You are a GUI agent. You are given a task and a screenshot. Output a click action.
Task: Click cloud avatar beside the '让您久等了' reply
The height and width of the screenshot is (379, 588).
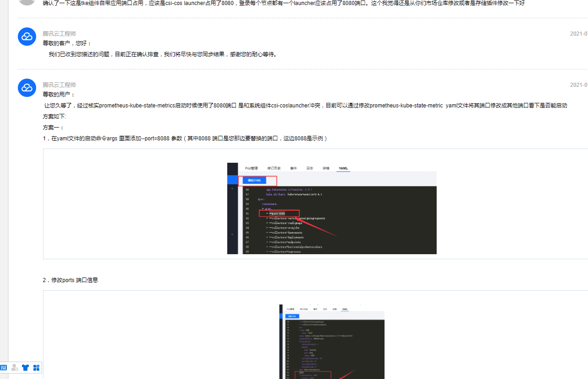click(27, 88)
